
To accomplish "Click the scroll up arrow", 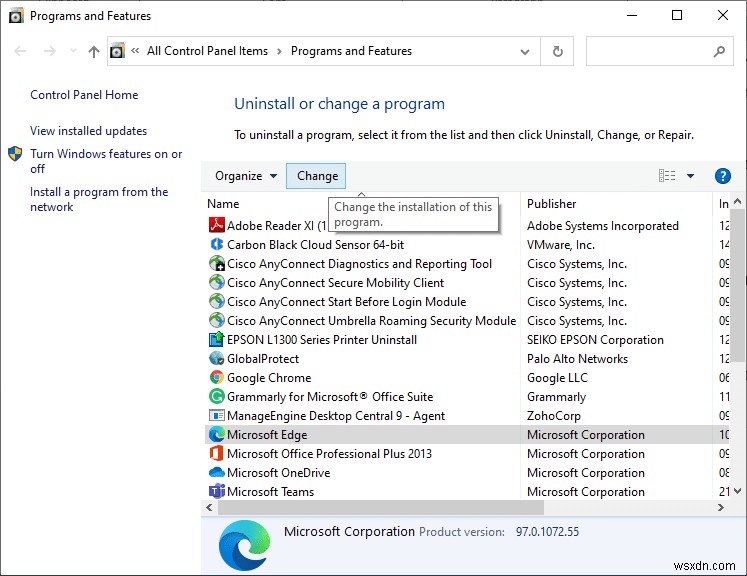I will 737,201.
